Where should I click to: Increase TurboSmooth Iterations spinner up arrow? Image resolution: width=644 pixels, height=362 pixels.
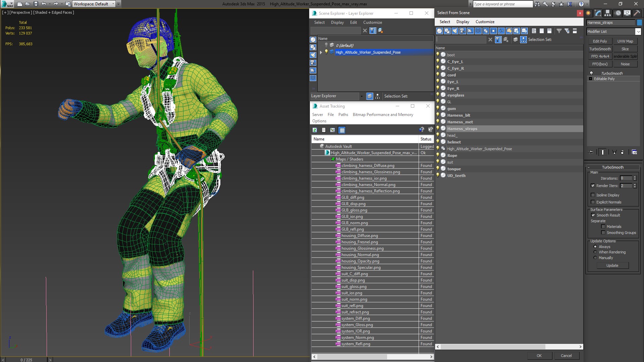(635, 177)
